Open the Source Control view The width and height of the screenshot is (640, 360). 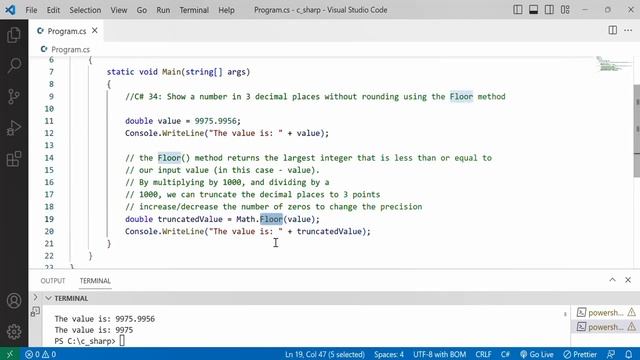pos(14,96)
